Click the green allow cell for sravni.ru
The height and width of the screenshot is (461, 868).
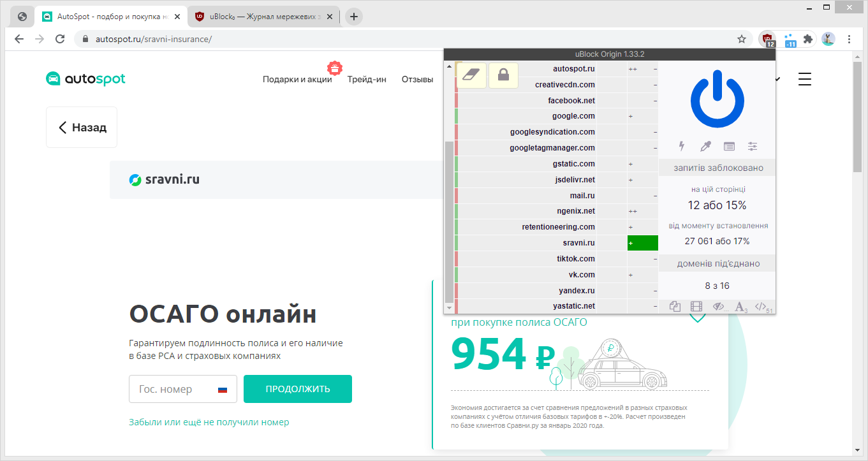pos(642,242)
